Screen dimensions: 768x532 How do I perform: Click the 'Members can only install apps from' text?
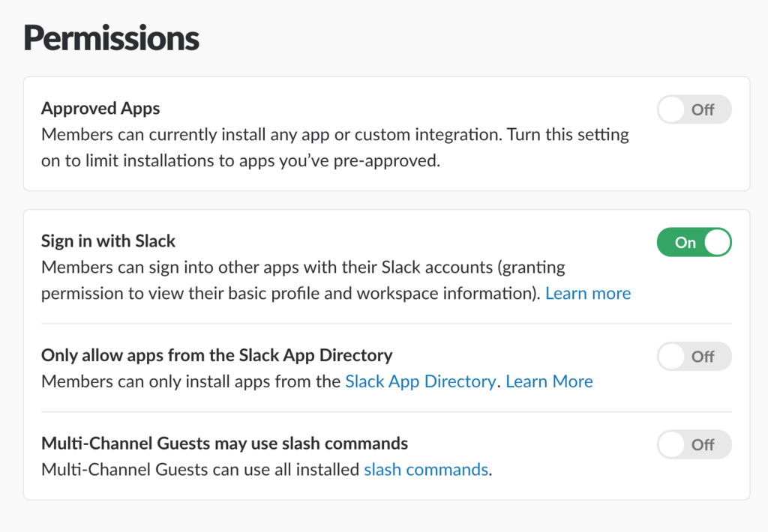191,381
